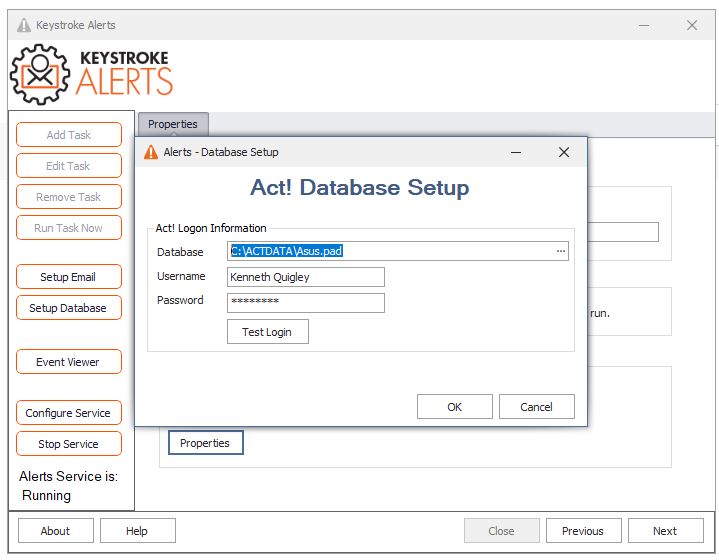This screenshot has height=560, width=719.
Task: Click the Remove Task button
Action: coord(69,197)
